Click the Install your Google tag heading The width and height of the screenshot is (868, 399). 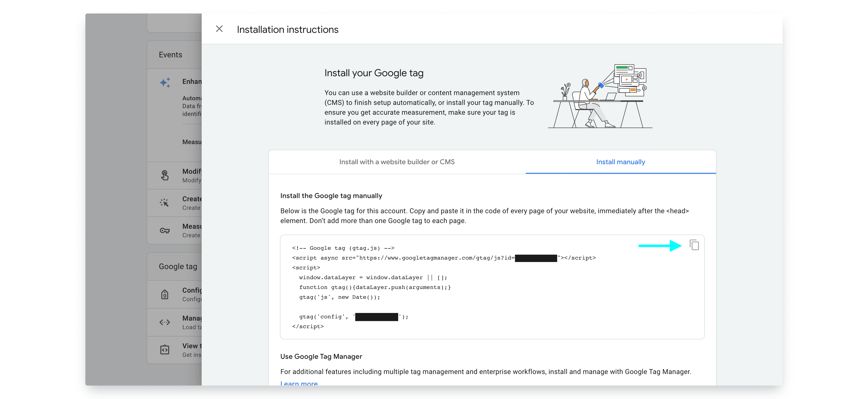pyautogui.click(x=374, y=73)
